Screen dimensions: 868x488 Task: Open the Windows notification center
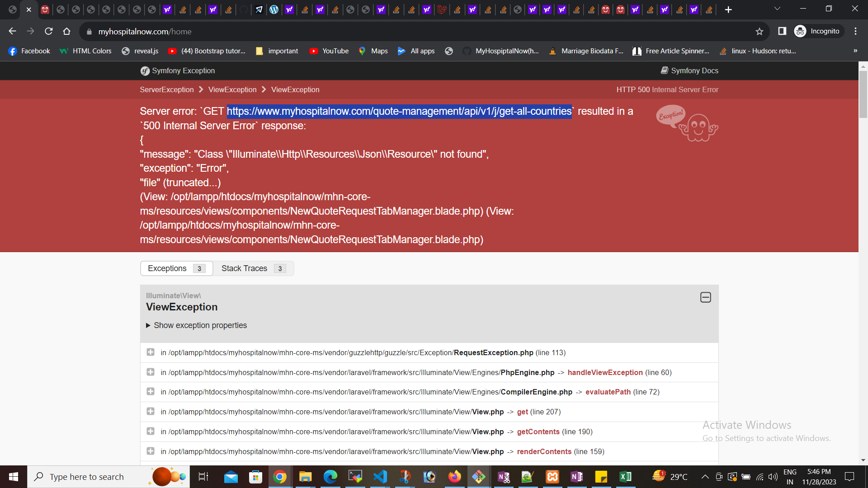(x=849, y=477)
